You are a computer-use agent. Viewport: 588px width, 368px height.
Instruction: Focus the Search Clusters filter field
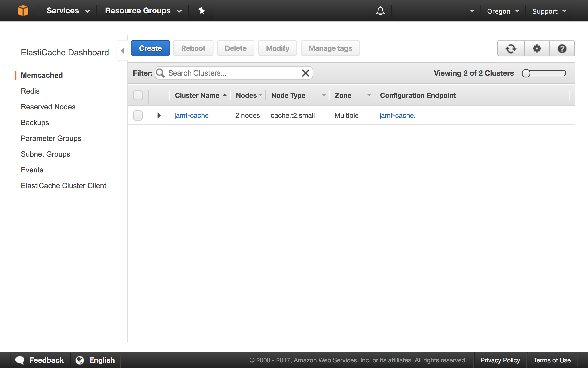point(234,73)
